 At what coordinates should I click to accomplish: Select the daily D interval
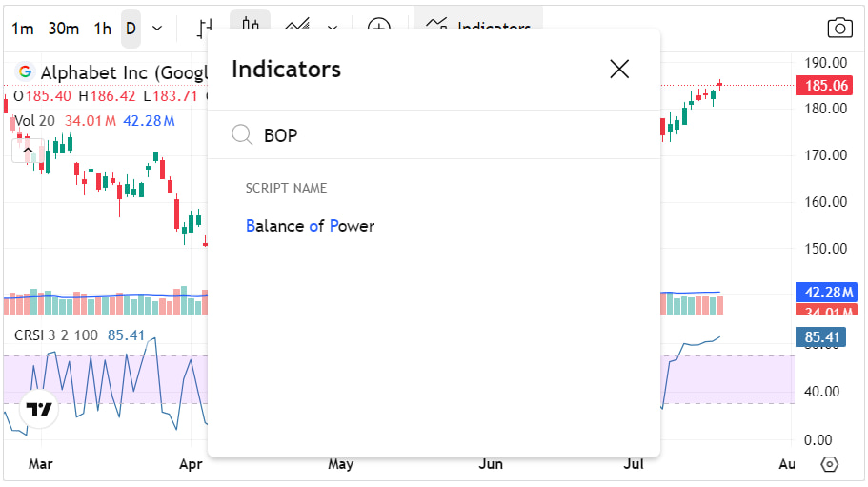(x=131, y=29)
